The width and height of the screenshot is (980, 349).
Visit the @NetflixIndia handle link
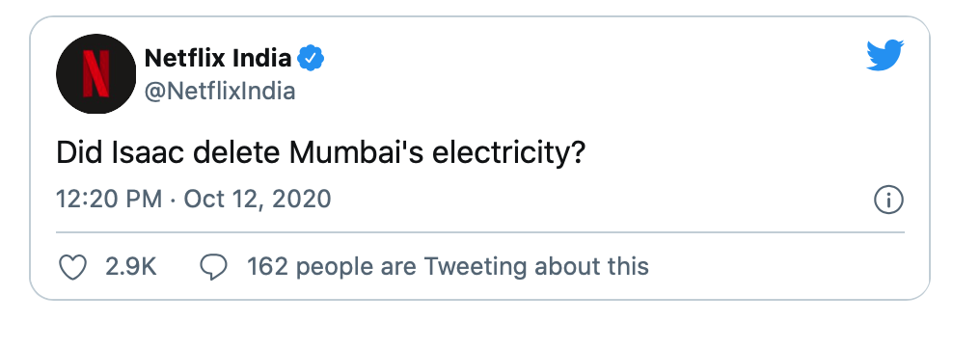(x=220, y=92)
